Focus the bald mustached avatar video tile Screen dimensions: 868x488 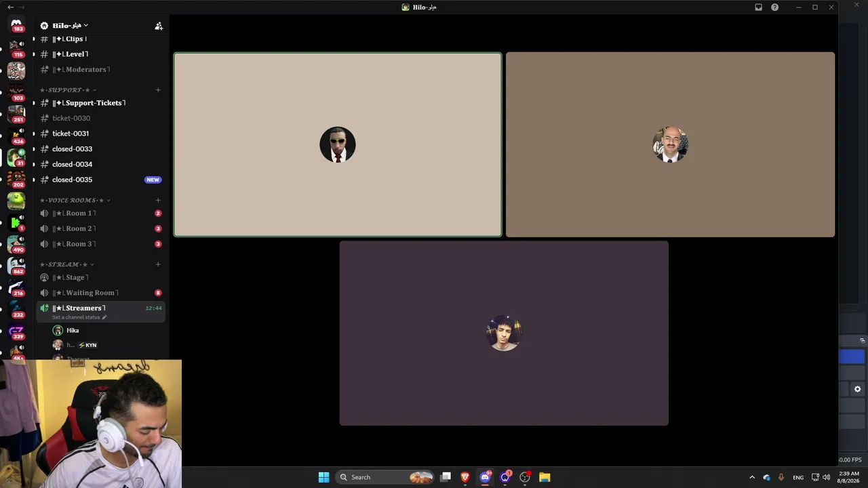click(670, 144)
